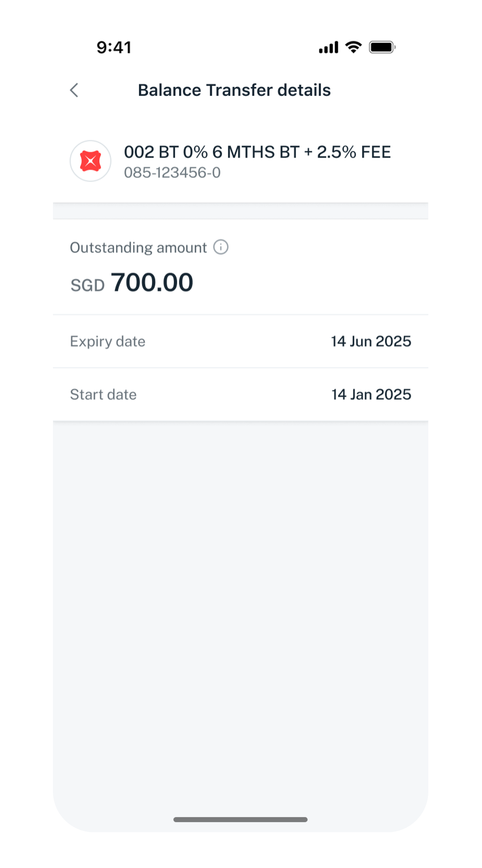The height and width of the screenshot is (868, 482).
Task: Tap the Balance Transfer details title
Action: [x=234, y=90]
